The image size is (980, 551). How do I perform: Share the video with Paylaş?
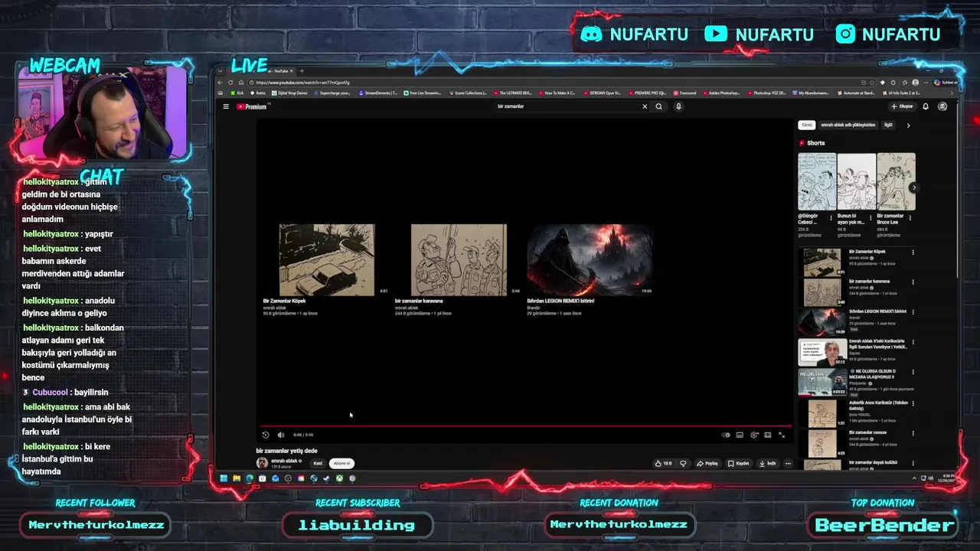(707, 463)
